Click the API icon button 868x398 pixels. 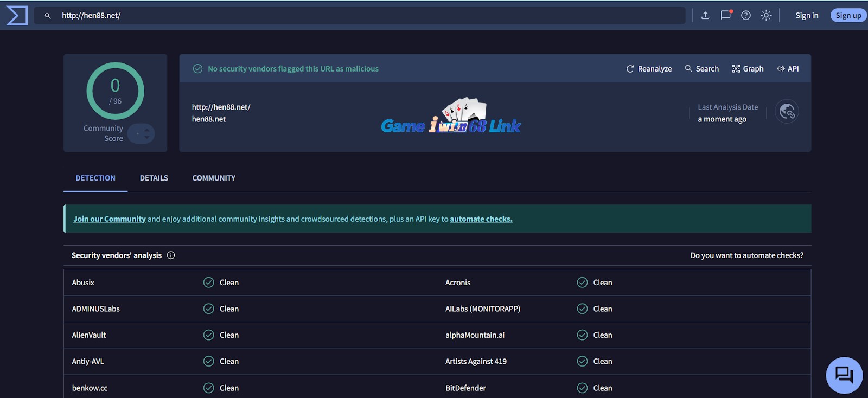click(788, 69)
